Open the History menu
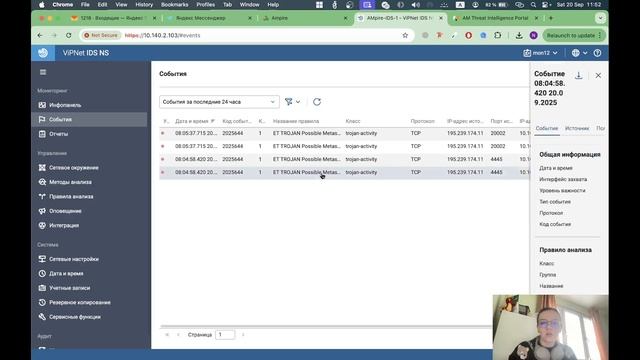The width and height of the screenshot is (640, 360). (144, 5)
